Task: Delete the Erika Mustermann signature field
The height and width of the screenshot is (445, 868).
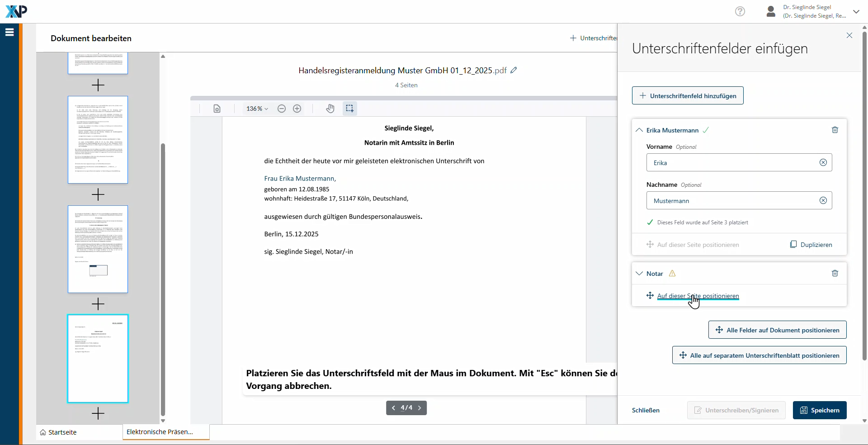Action: [x=835, y=130]
